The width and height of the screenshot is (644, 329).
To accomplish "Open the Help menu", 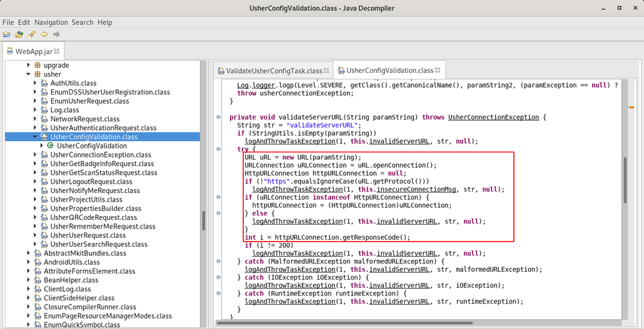I will (x=104, y=22).
